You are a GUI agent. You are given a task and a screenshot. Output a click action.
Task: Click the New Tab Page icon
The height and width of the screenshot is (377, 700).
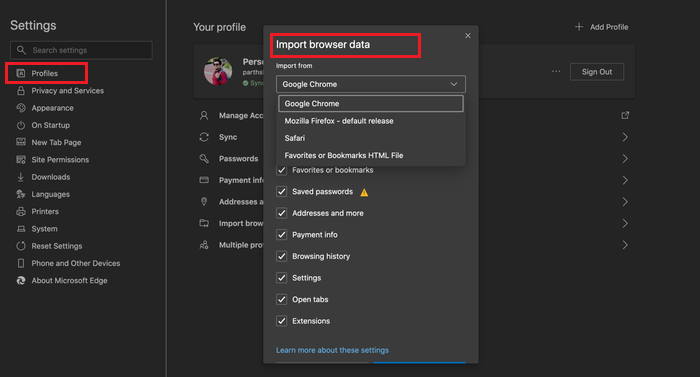coord(21,142)
